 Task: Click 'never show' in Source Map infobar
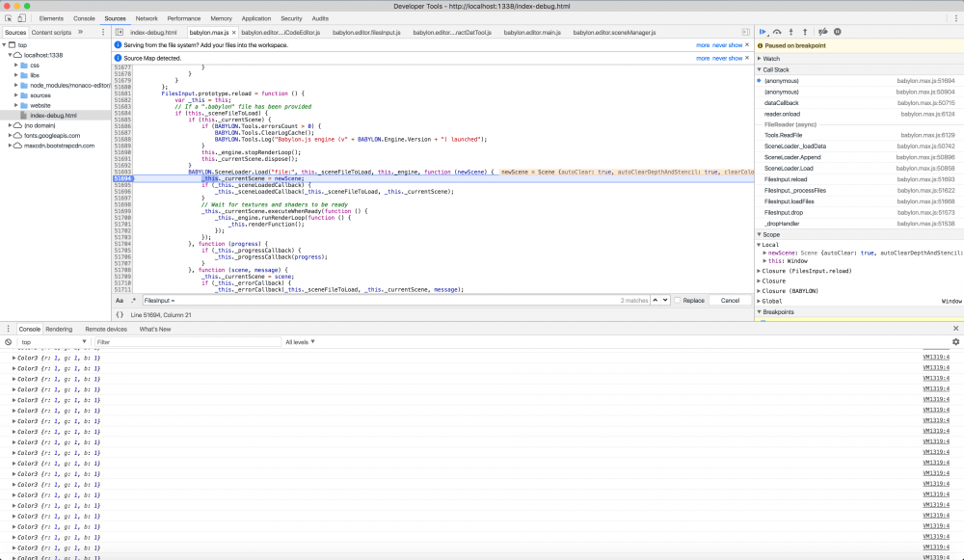click(x=727, y=58)
